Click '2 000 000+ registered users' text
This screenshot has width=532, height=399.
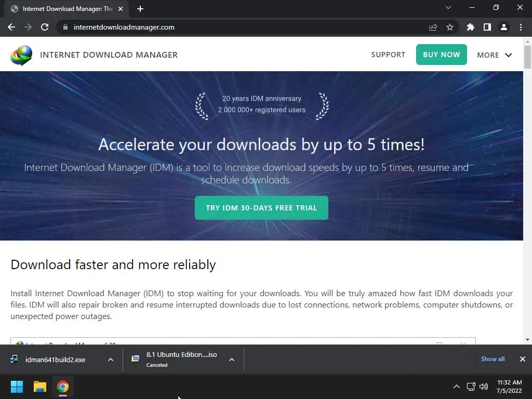(262, 110)
